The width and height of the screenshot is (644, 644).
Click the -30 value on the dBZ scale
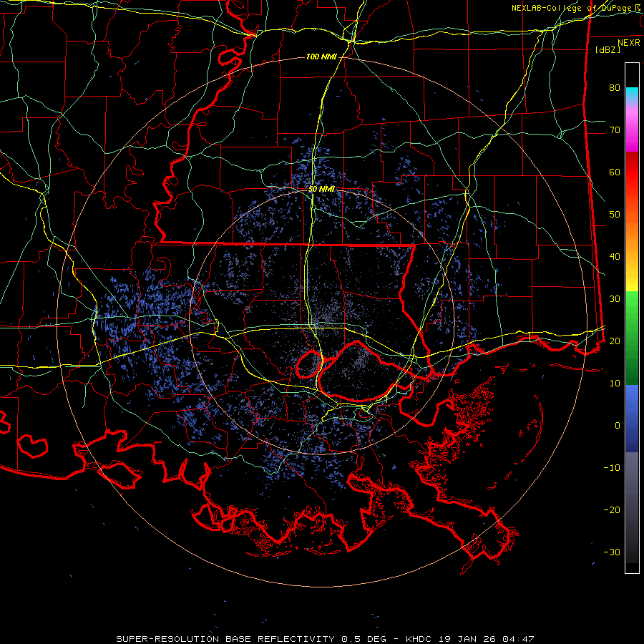point(612,552)
